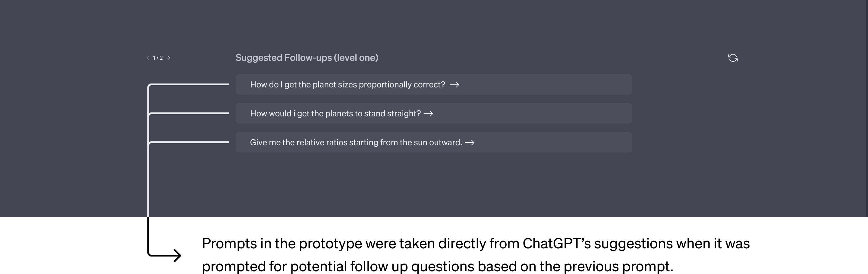Click the connector line to the second suggestion
Image resolution: width=868 pixels, height=274 pixels.
click(189, 113)
